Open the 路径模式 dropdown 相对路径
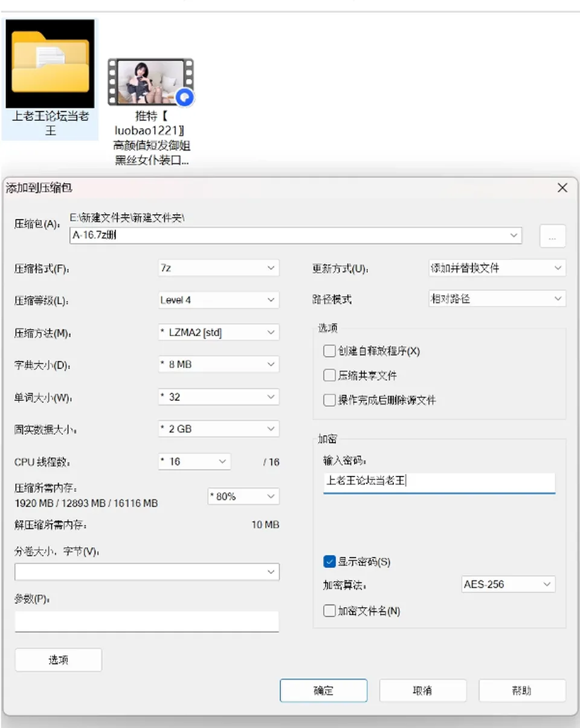The width and height of the screenshot is (580, 728). tap(497, 299)
